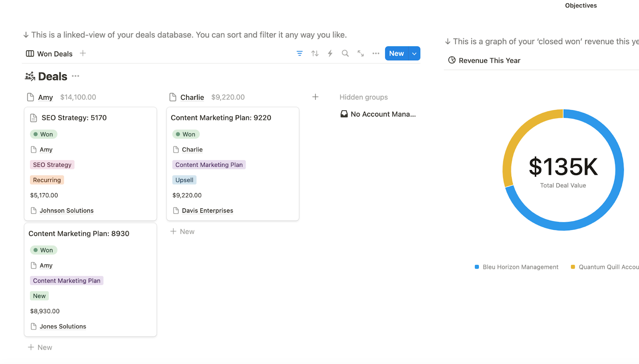Click Won status on 9220 card

click(x=186, y=134)
